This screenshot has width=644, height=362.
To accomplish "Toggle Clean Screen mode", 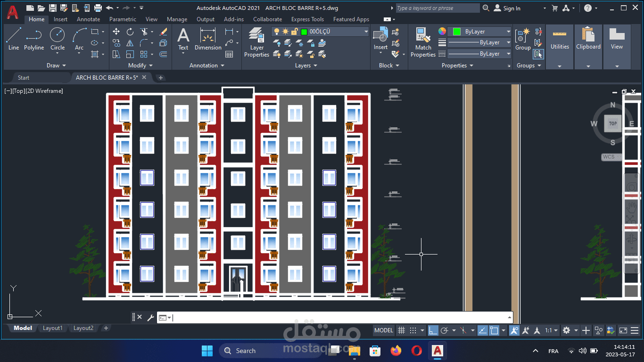I will tap(623, 330).
